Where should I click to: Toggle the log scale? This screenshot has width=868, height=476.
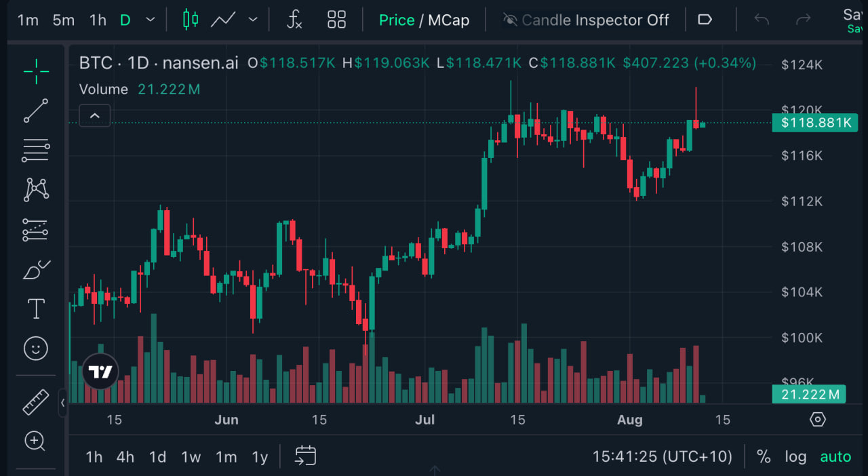(795, 457)
